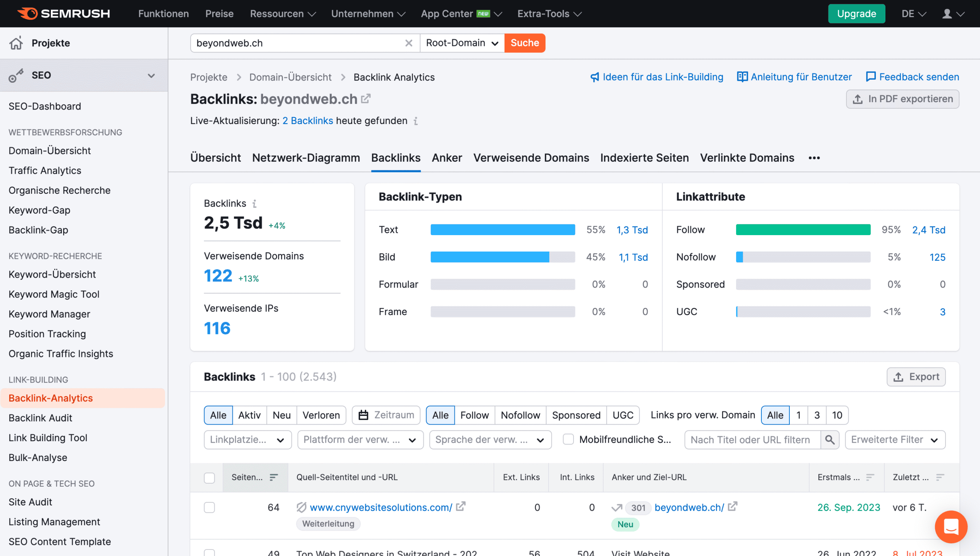Click the blue Text 55% bar
The width and height of the screenshot is (980, 556).
503,230
